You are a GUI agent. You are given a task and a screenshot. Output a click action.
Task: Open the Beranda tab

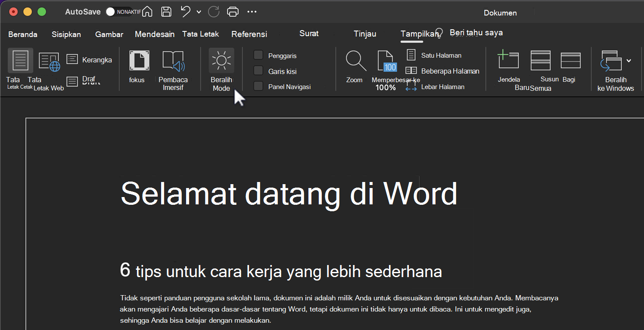[x=23, y=34]
